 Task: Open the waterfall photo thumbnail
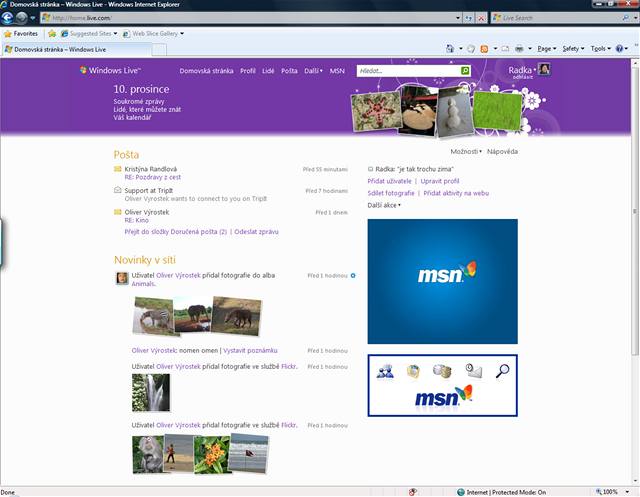pyautogui.click(x=144, y=392)
